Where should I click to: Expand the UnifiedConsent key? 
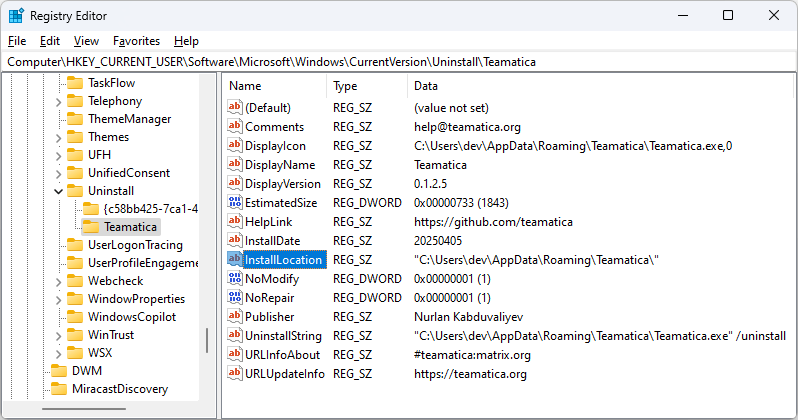59,174
